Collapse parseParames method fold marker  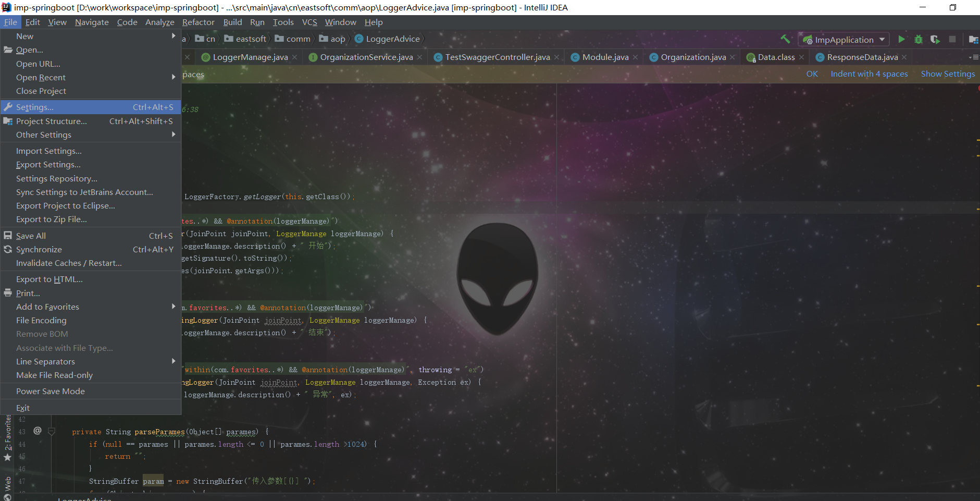52,431
